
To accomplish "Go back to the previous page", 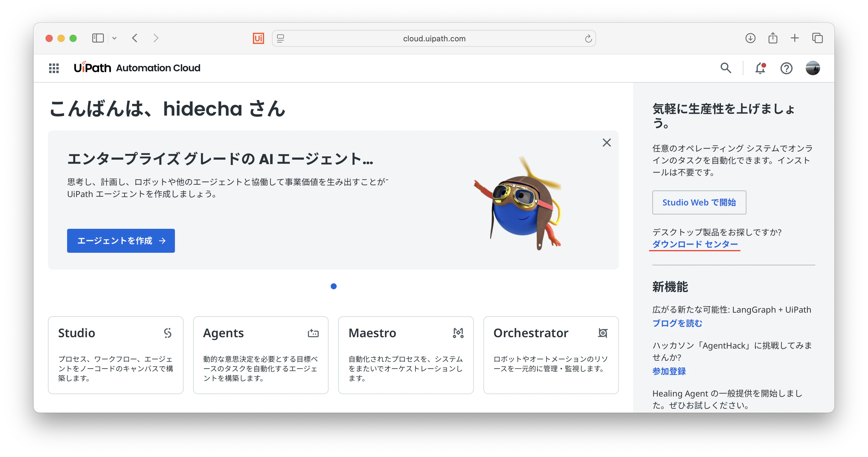I will click(135, 38).
